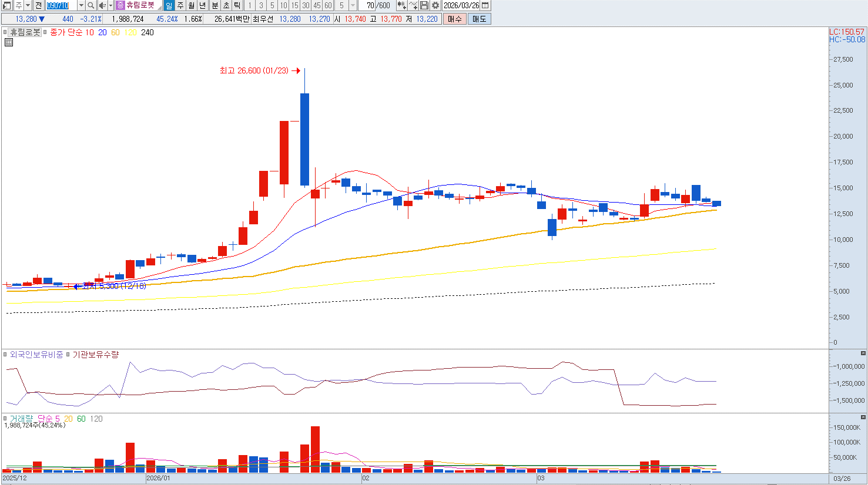Image resolution: width=868 pixels, height=485 pixels.
Task: Click the 매수 buy button
Action: point(455,19)
